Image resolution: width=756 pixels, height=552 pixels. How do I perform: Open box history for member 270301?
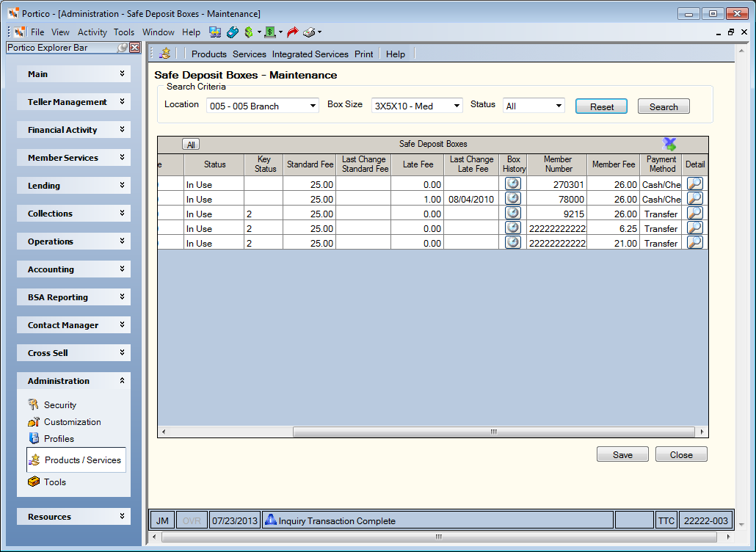513,184
